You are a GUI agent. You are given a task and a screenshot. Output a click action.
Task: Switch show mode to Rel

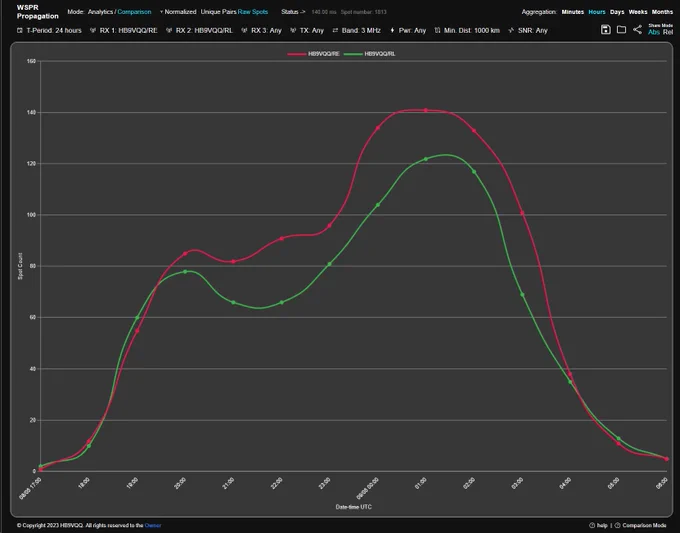click(668, 32)
